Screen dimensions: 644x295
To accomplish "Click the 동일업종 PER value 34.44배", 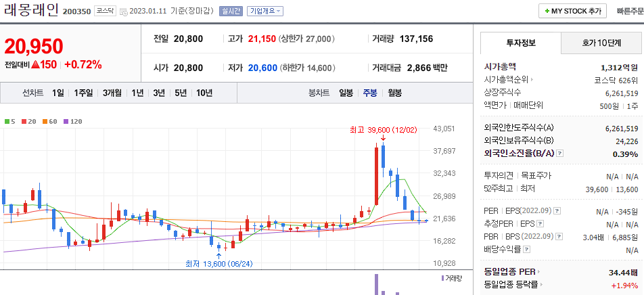I will (623, 273).
